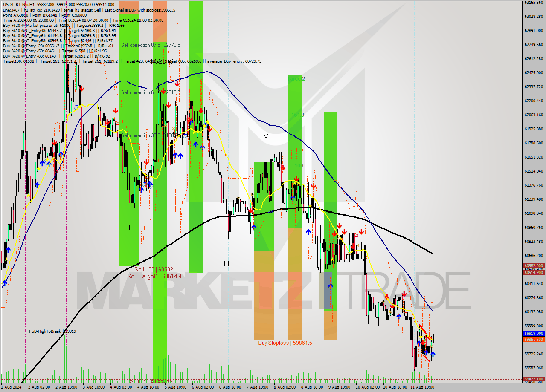This screenshot has width=546, height=392.
Task: Click the '7 Aug 10:00' time label
Action: pyautogui.click(x=257, y=387)
